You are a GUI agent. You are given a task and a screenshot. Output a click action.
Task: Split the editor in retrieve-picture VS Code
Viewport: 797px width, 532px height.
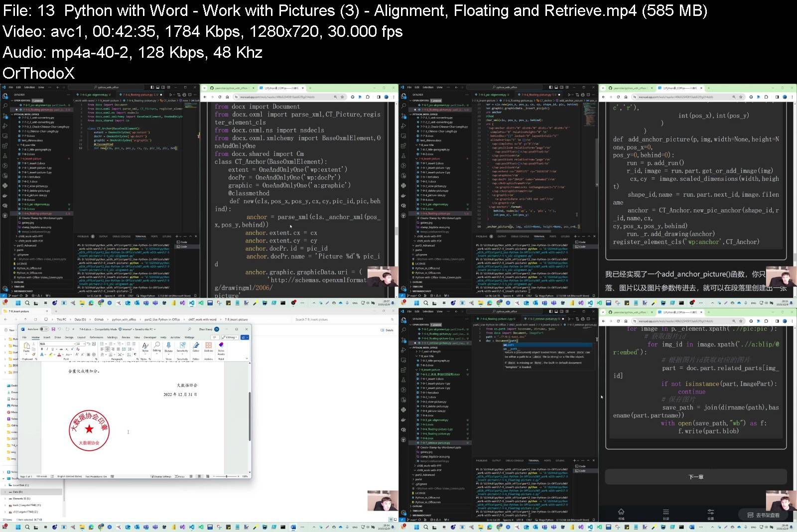click(588, 319)
